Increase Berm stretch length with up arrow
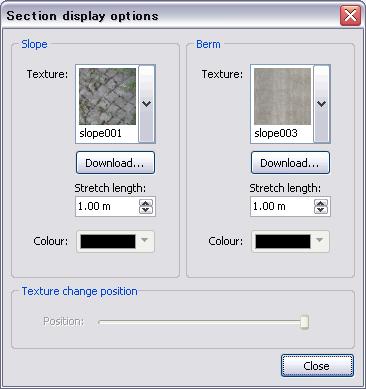The height and width of the screenshot is (389, 366). [321, 203]
